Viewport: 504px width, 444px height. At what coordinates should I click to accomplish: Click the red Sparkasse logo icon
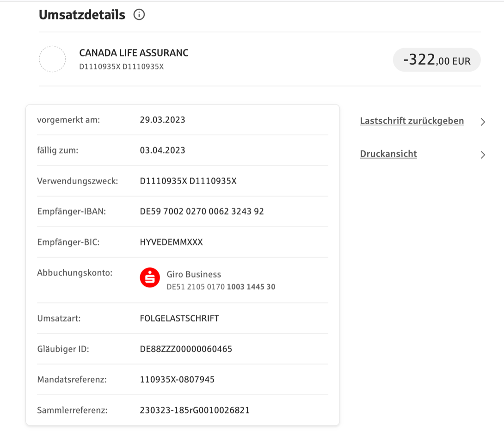click(150, 277)
